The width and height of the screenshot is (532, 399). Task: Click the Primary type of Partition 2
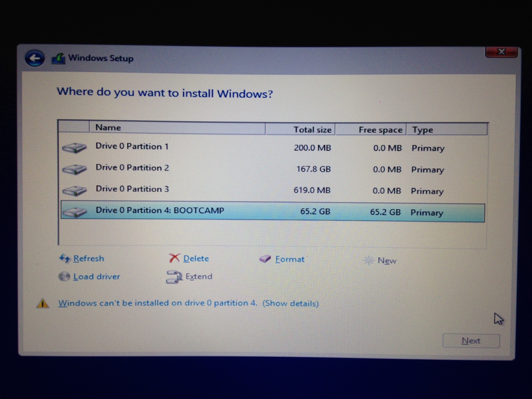[427, 170]
